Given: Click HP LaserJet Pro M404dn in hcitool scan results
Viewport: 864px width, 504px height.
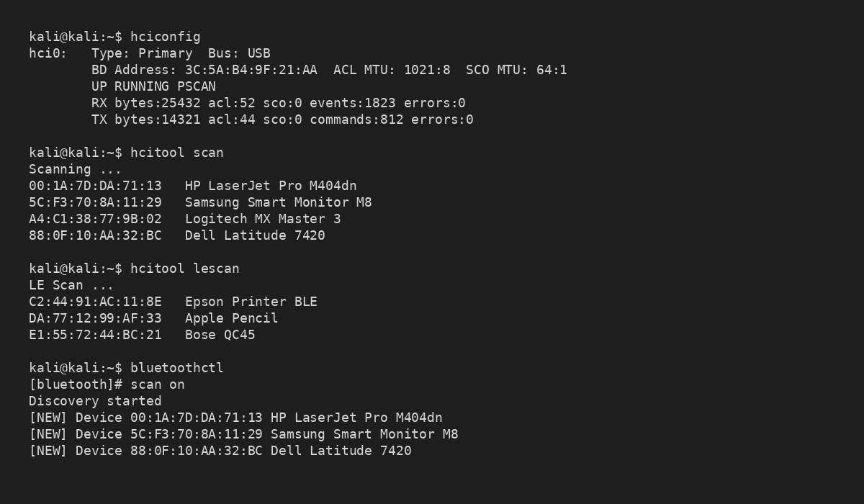Looking at the screenshot, I should point(270,186).
